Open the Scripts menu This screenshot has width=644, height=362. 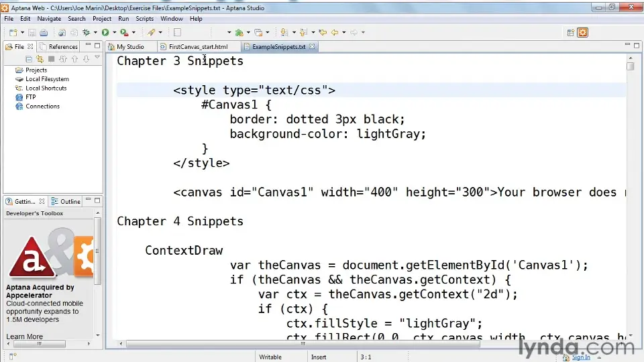coord(145,19)
